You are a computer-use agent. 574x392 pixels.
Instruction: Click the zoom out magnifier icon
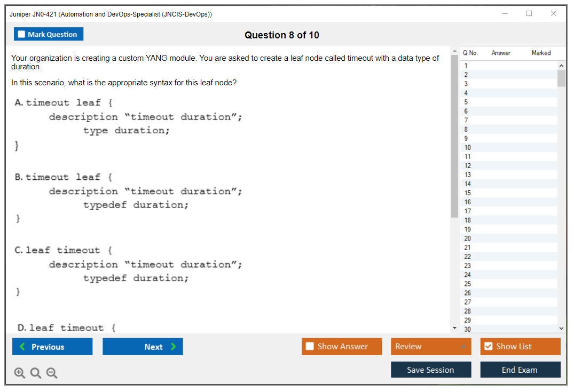tap(52, 373)
